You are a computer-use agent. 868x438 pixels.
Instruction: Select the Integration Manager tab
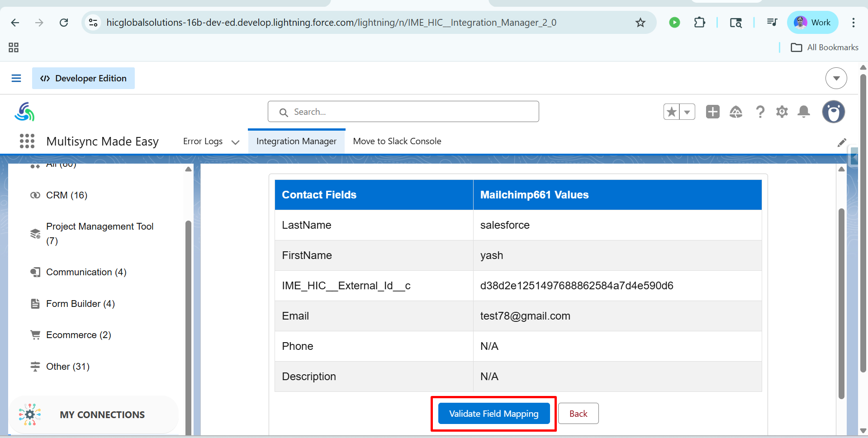296,141
